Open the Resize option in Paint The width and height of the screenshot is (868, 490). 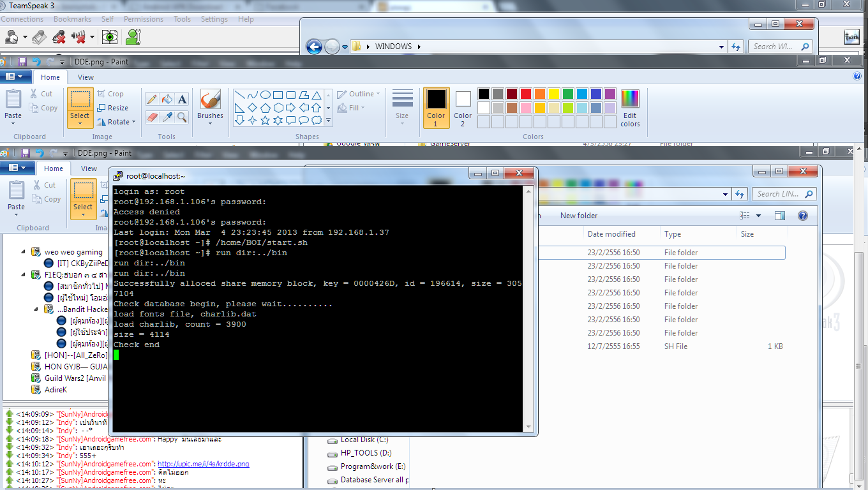[113, 108]
